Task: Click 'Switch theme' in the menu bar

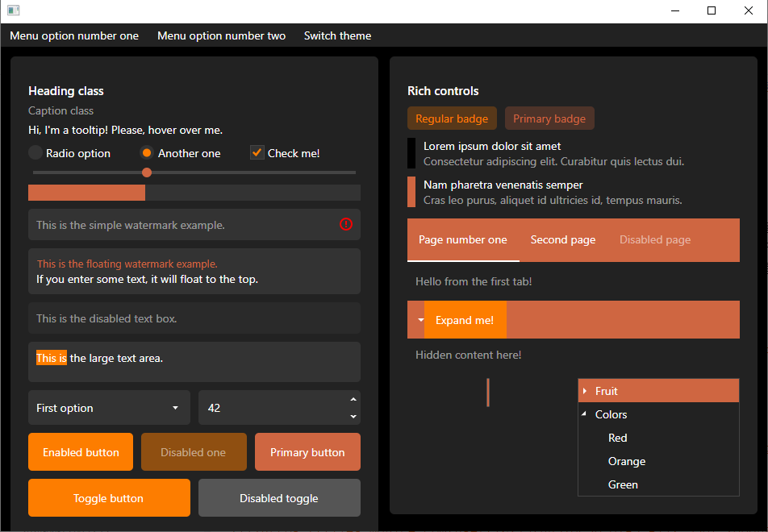Action: point(337,35)
